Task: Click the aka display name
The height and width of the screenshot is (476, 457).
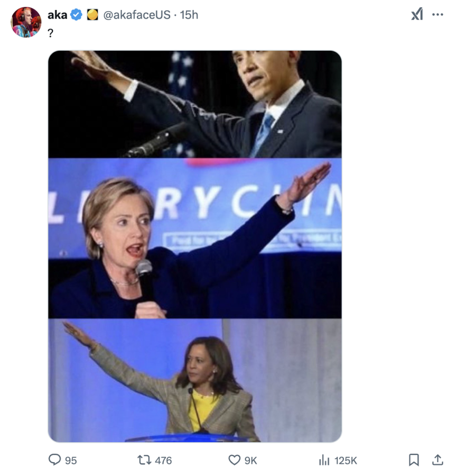Action: click(57, 15)
